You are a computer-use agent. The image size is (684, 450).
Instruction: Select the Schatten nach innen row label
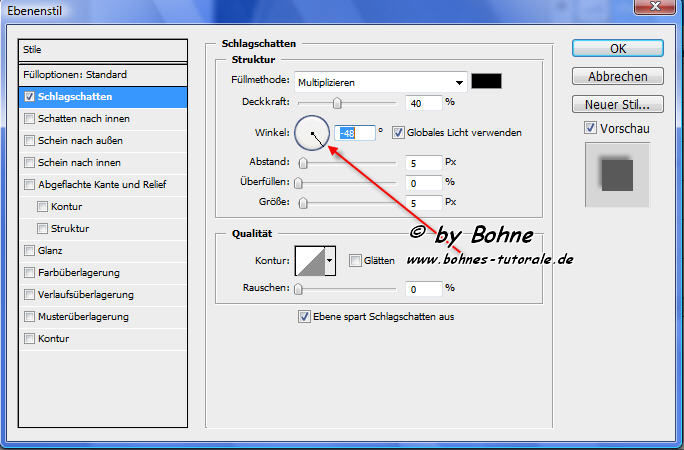tap(84, 119)
